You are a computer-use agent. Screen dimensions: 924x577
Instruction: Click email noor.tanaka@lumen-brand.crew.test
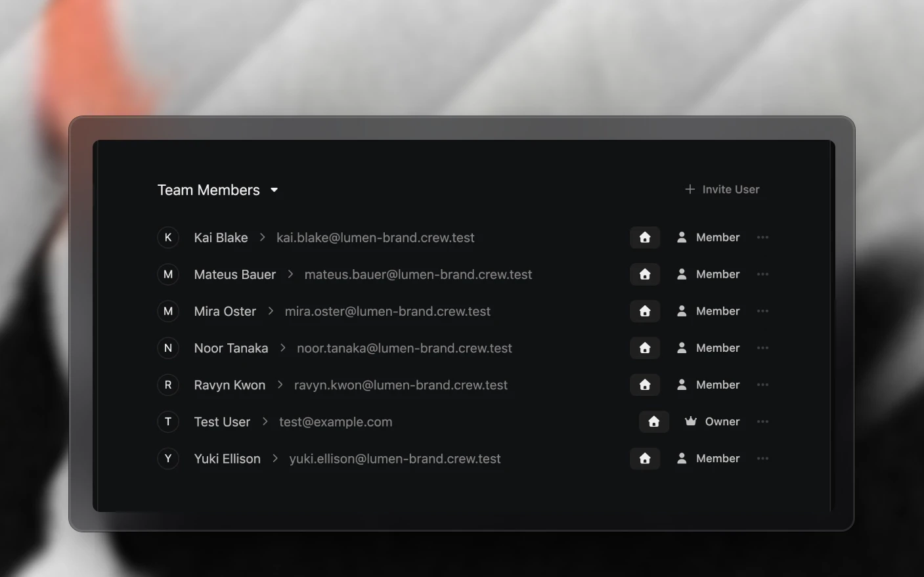coord(405,348)
